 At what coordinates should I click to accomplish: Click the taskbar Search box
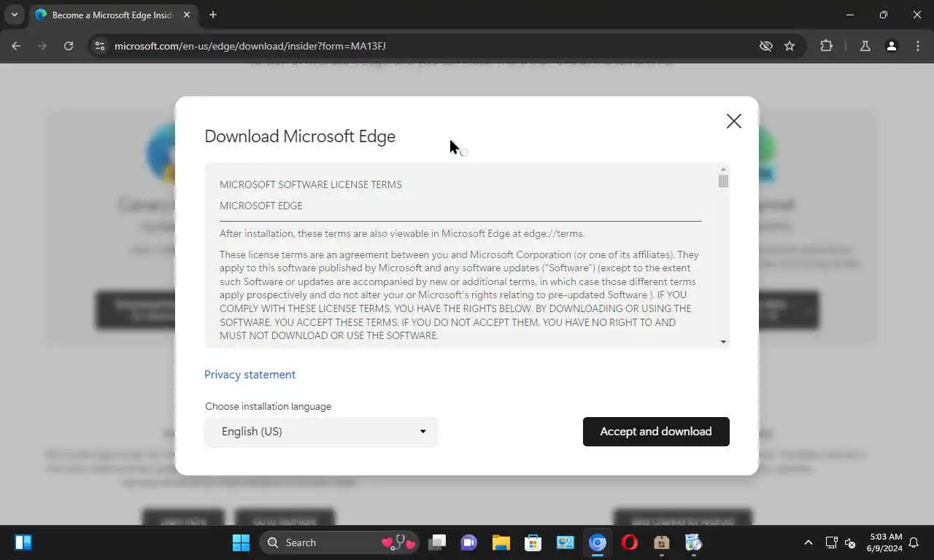[339, 542]
